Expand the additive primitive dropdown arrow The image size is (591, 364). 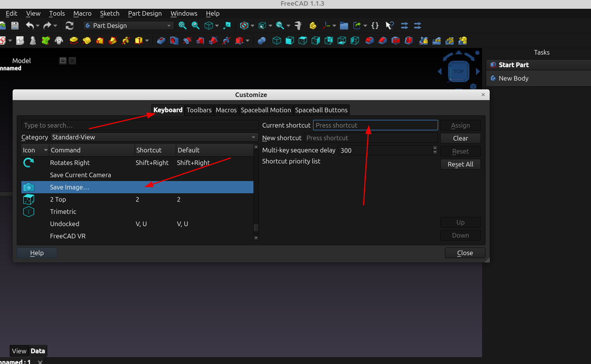pyautogui.click(x=147, y=40)
